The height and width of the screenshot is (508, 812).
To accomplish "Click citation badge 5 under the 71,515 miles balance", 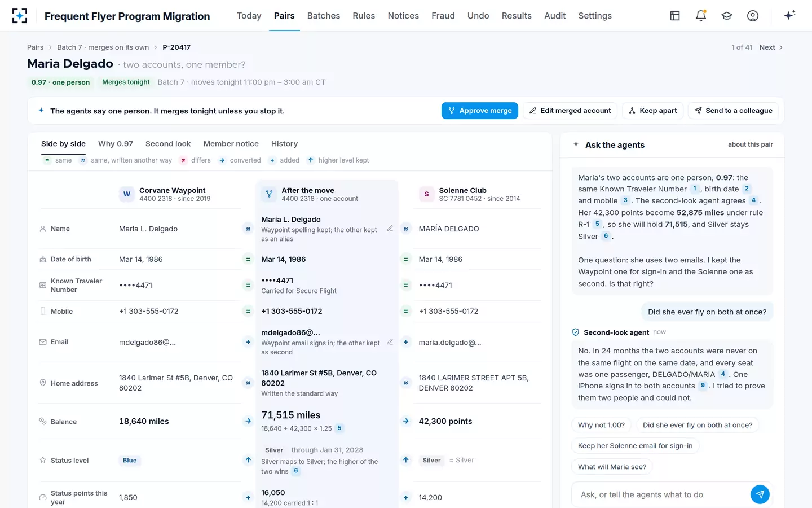I will tap(339, 428).
